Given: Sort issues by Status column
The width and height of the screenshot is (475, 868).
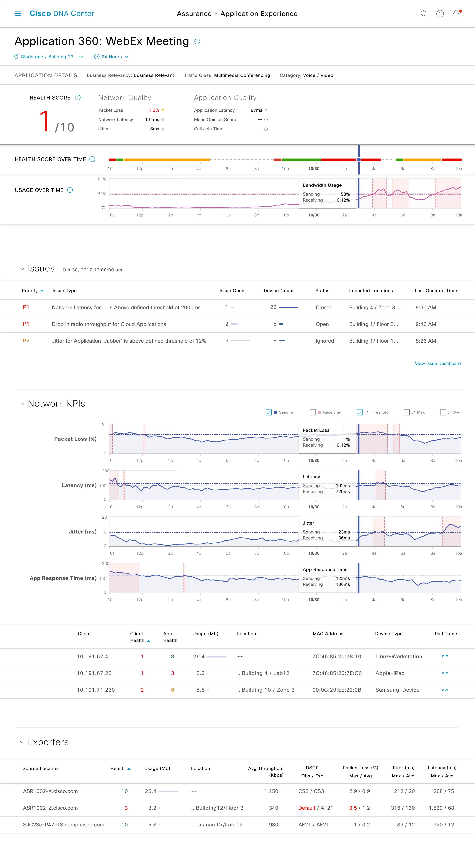Looking at the screenshot, I should point(322,291).
